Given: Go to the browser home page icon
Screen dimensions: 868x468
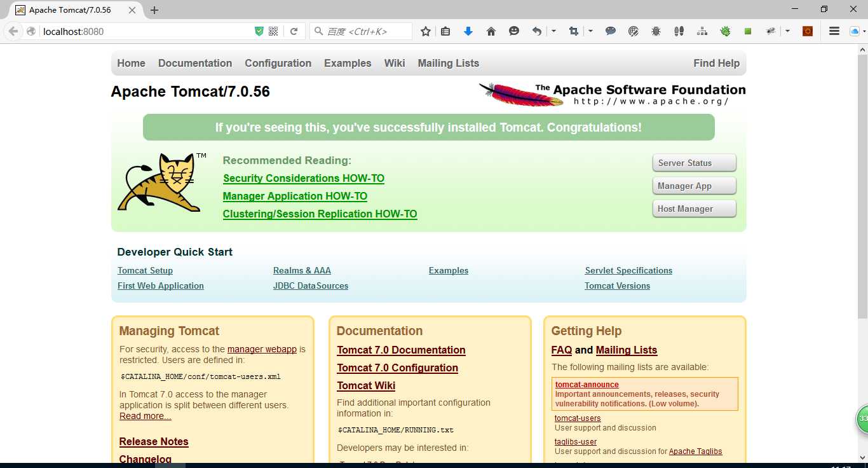Looking at the screenshot, I should (491, 31).
